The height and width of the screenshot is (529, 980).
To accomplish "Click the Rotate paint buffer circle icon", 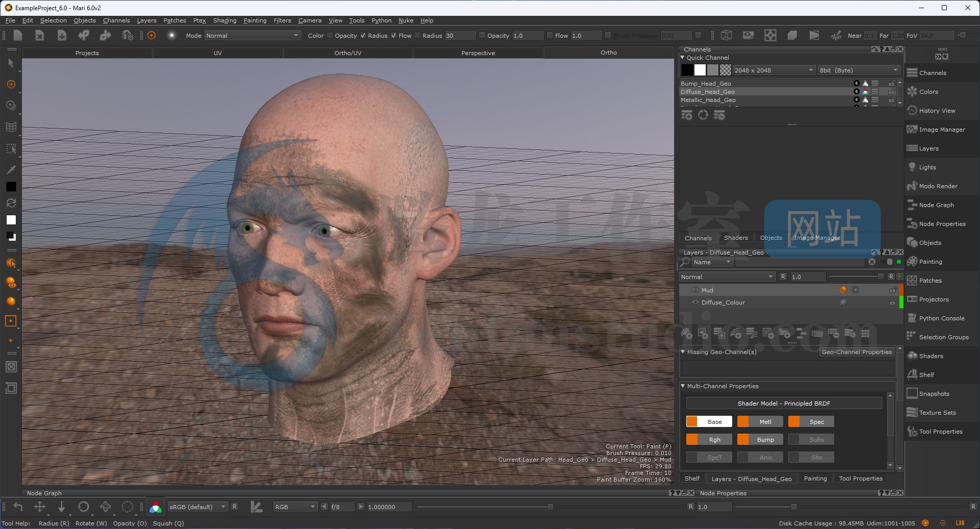I will coord(83,507).
